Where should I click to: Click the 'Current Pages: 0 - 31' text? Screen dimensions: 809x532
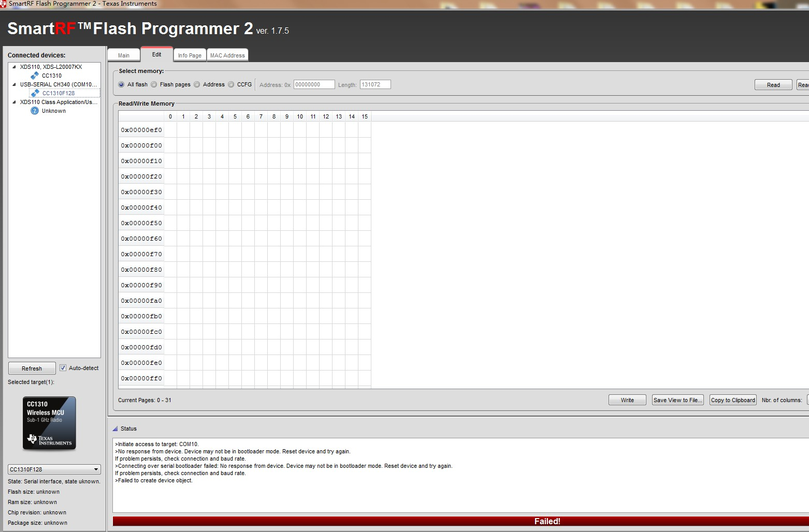click(x=145, y=400)
